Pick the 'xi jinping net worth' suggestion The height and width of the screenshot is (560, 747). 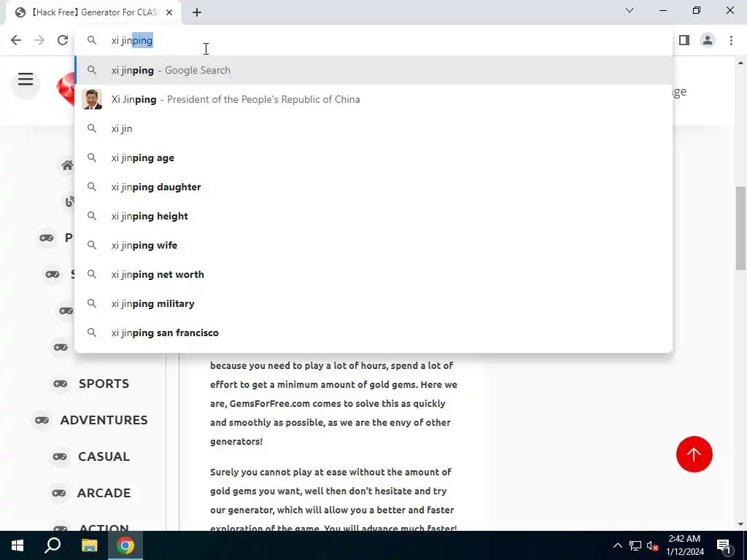373,274
